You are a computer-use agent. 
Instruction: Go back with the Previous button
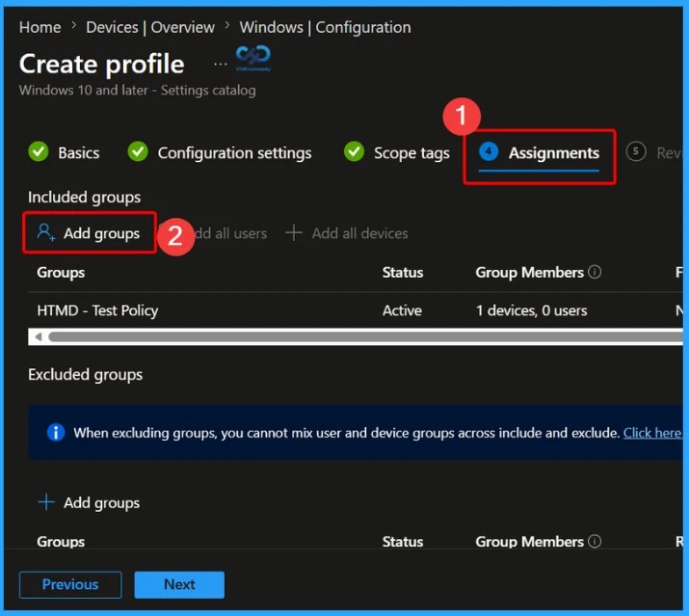[70, 584]
